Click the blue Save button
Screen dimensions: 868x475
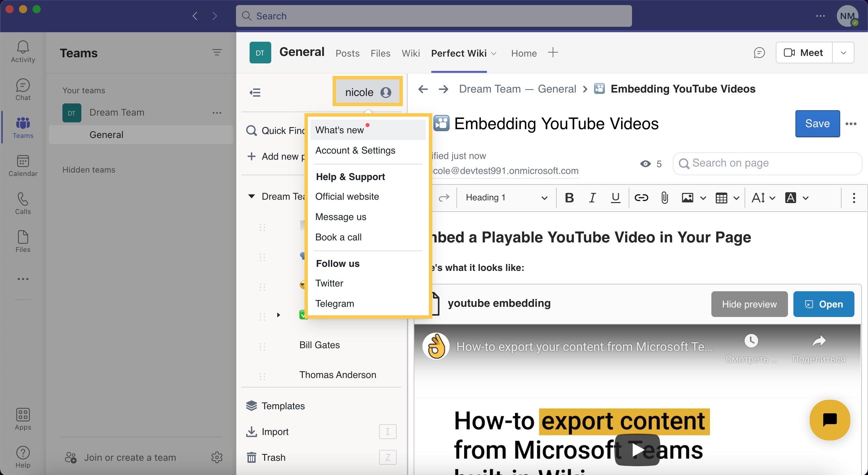[x=817, y=124]
